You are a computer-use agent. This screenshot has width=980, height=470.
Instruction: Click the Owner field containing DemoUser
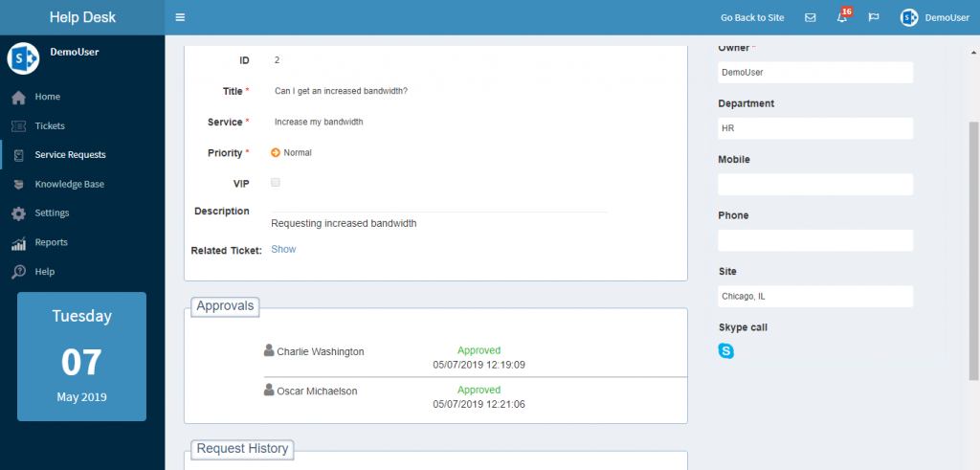[x=815, y=73]
